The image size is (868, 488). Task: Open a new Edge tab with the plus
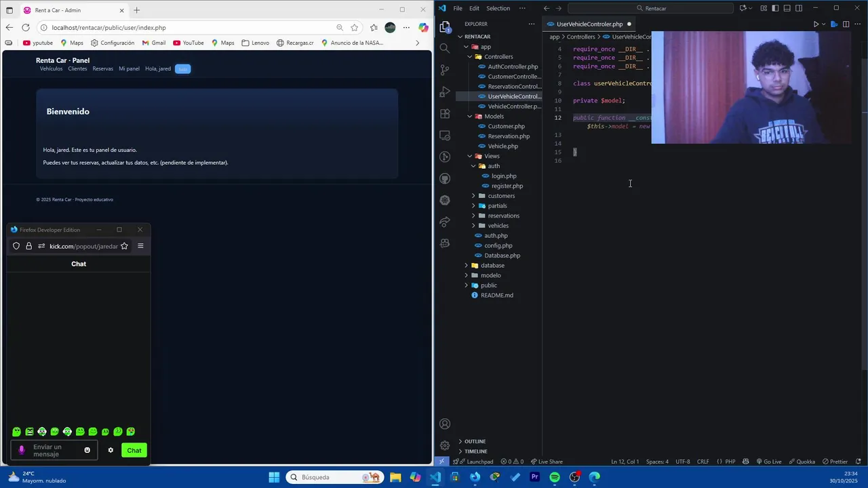point(136,10)
